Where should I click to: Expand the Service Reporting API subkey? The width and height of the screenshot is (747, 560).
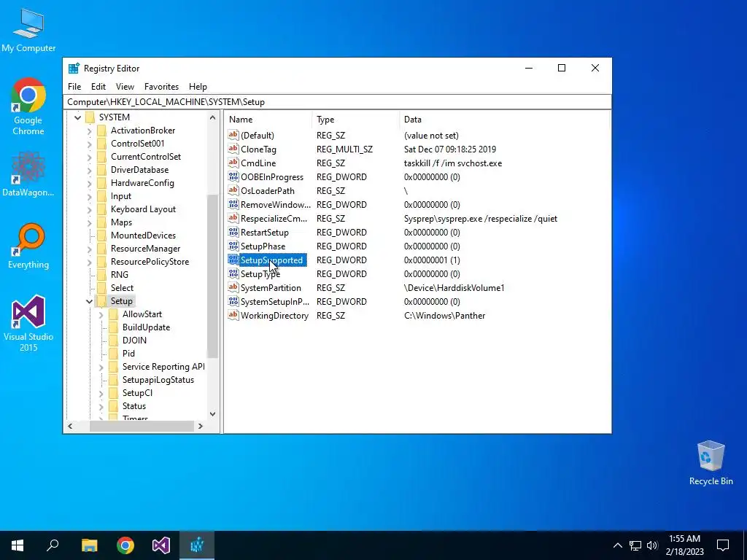tap(101, 367)
